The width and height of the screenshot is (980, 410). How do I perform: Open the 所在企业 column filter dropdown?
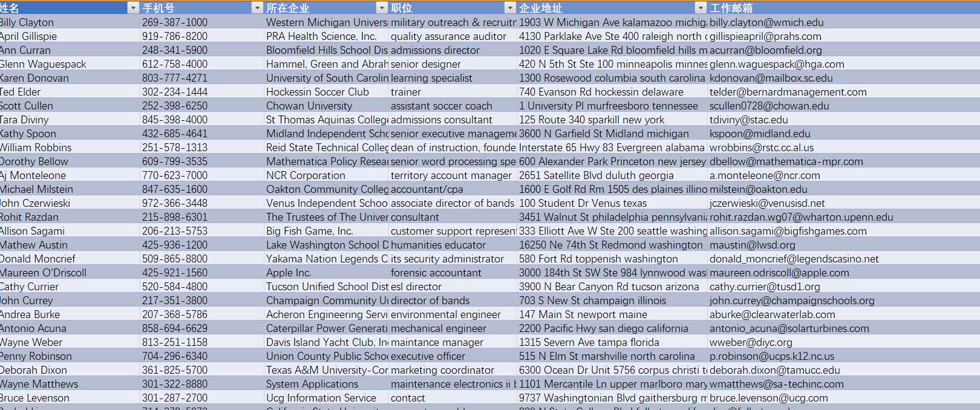[x=382, y=8]
